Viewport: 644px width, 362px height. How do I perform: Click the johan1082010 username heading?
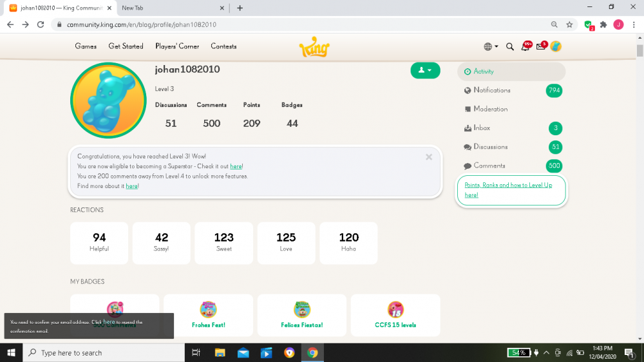pos(187,70)
